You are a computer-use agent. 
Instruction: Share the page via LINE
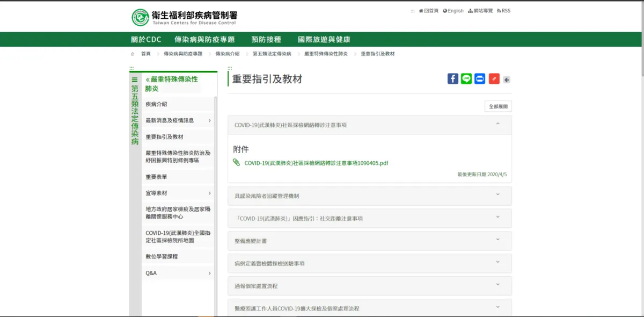point(466,79)
